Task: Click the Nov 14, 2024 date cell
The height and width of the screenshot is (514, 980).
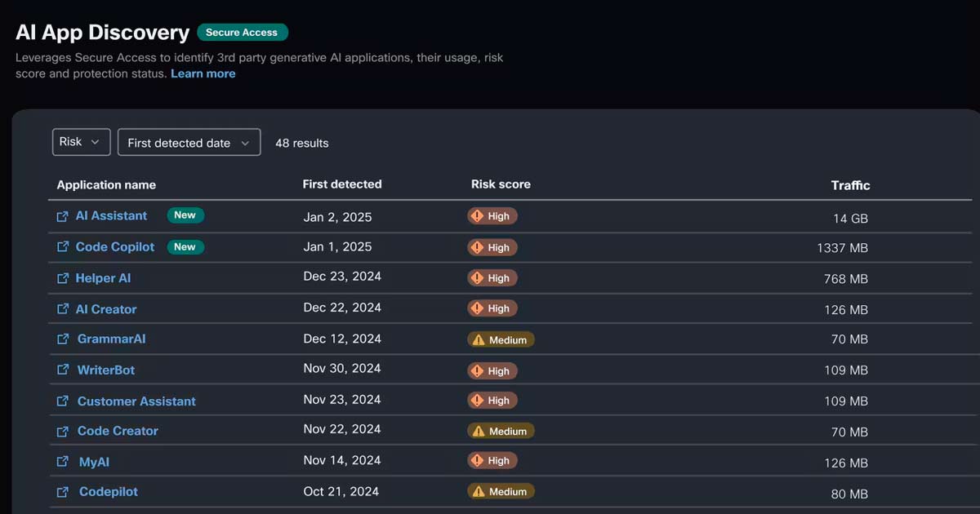Action: click(342, 460)
